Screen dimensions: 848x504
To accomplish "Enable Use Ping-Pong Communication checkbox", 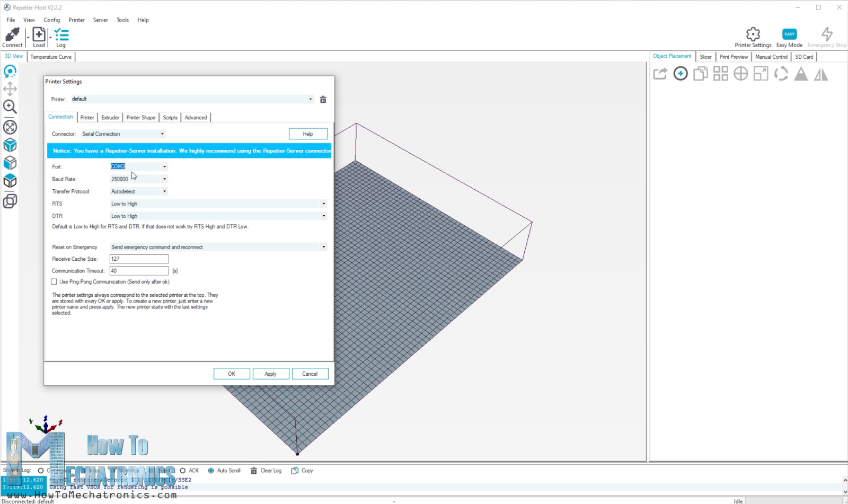I will click(54, 282).
